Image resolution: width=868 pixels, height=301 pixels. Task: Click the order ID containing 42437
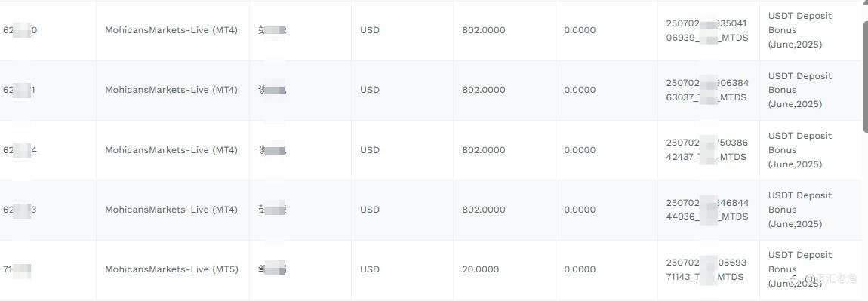pos(707,150)
